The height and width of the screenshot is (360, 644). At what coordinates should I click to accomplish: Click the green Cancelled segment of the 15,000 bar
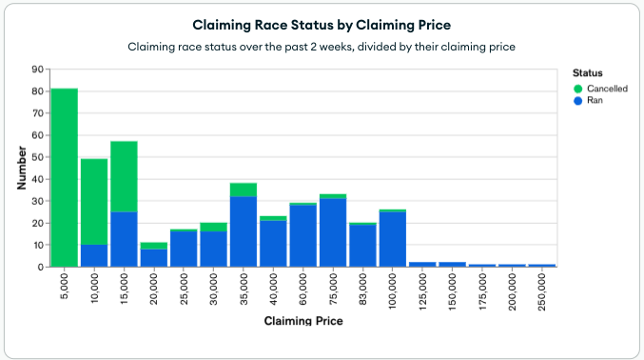point(124,176)
